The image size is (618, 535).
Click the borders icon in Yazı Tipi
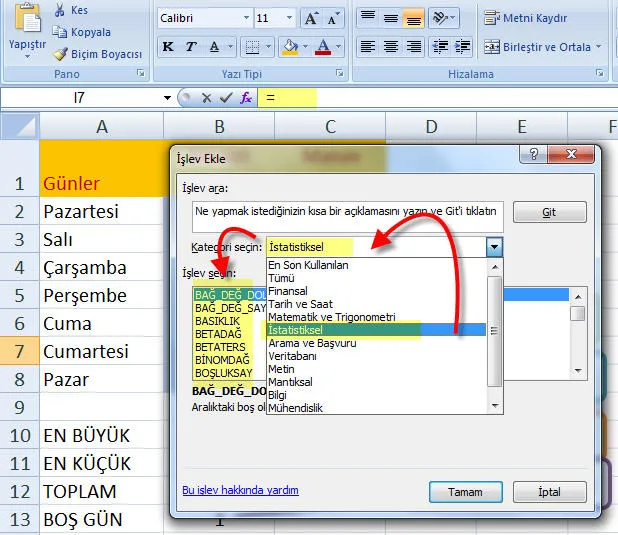tap(253, 47)
